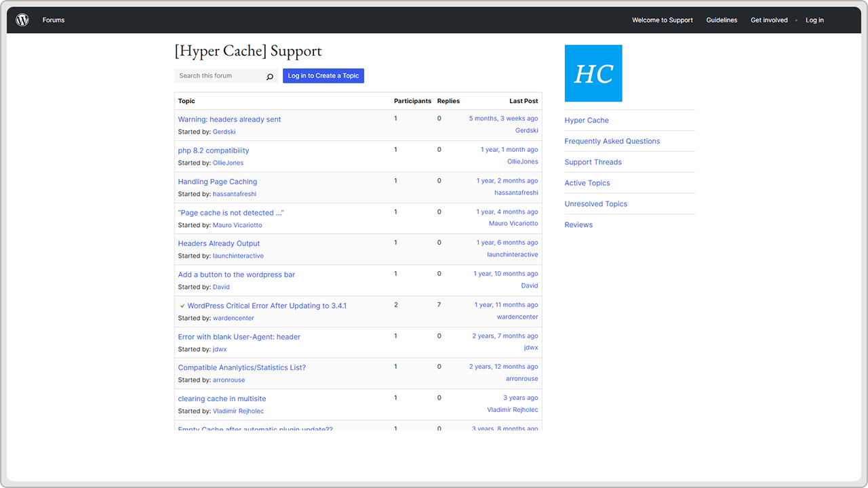Viewport: 868px width, 488px height.
Task: Click last post 1 year, 10 months ago
Action: 506,274
